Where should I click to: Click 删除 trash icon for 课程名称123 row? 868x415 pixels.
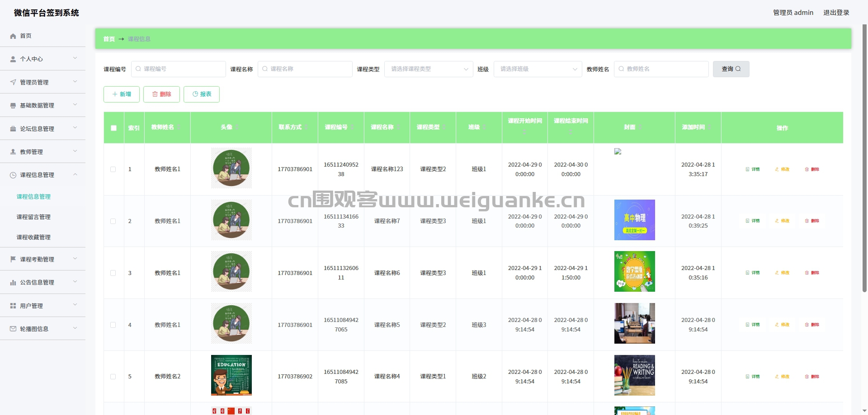coord(807,169)
